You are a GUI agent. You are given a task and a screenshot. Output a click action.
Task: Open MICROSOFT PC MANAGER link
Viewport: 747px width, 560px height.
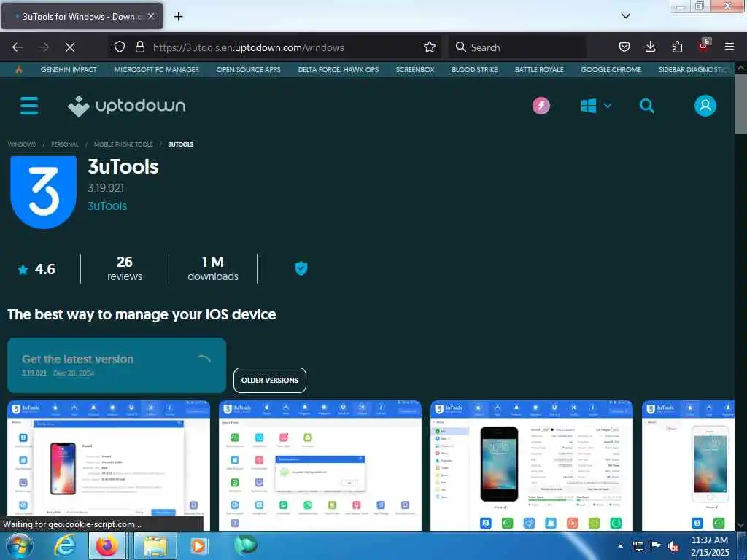click(x=156, y=69)
